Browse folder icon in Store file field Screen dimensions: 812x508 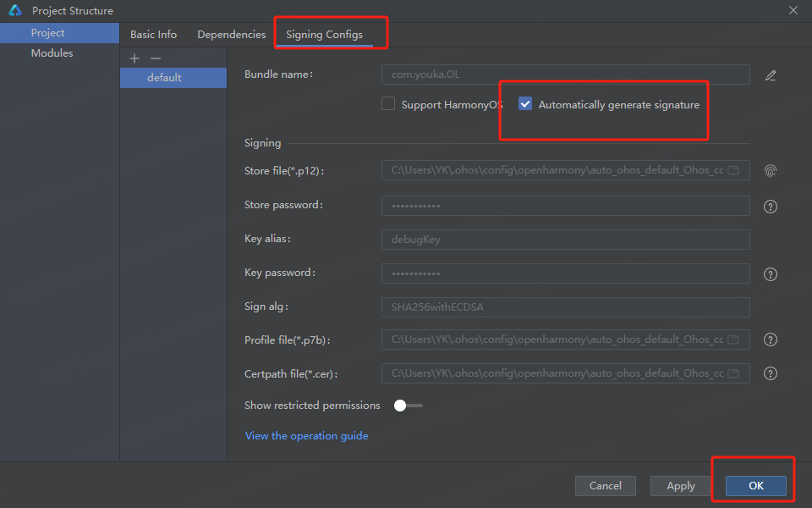coord(733,170)
